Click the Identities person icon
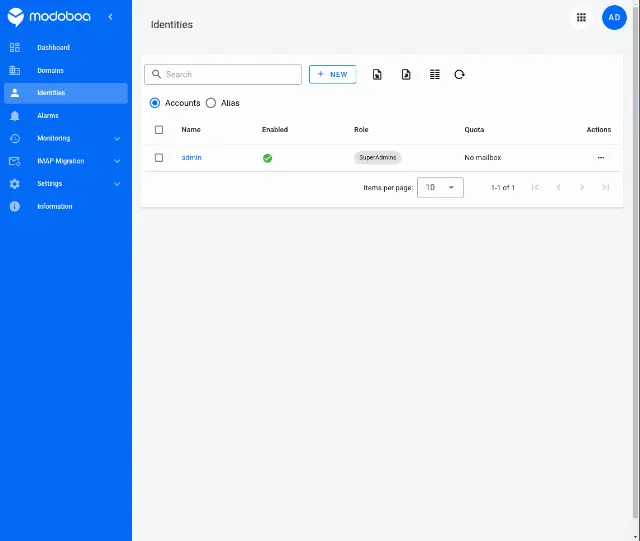This screenshot has width=640, height=541. coord(15,93)
